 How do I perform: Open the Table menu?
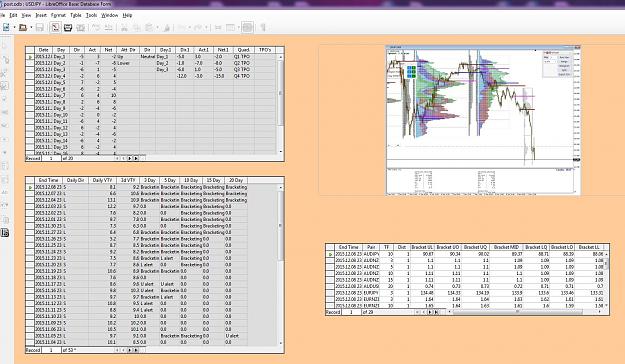(x=76, y=15)
